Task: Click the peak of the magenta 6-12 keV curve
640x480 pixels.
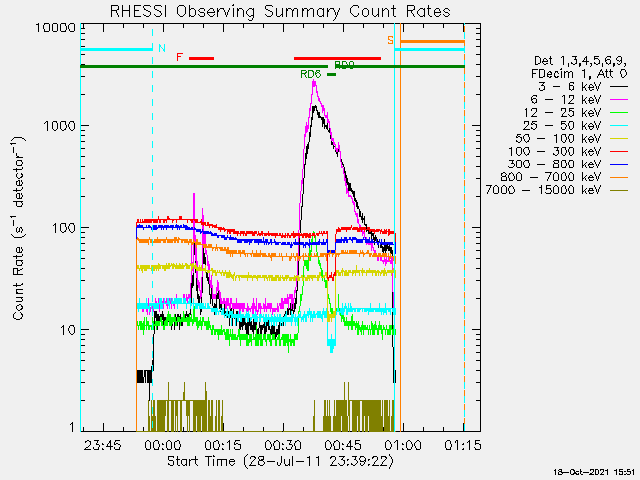Action: tap(314, 82)
